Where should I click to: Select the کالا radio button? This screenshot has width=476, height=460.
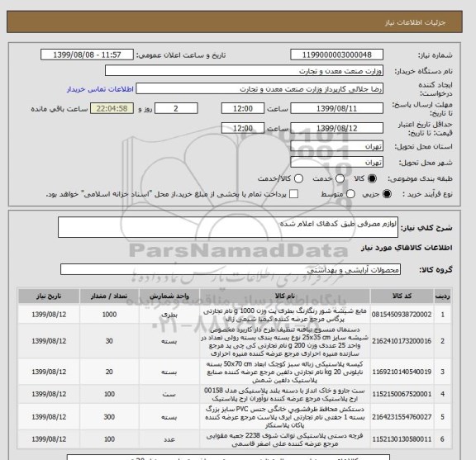[372, 178]
